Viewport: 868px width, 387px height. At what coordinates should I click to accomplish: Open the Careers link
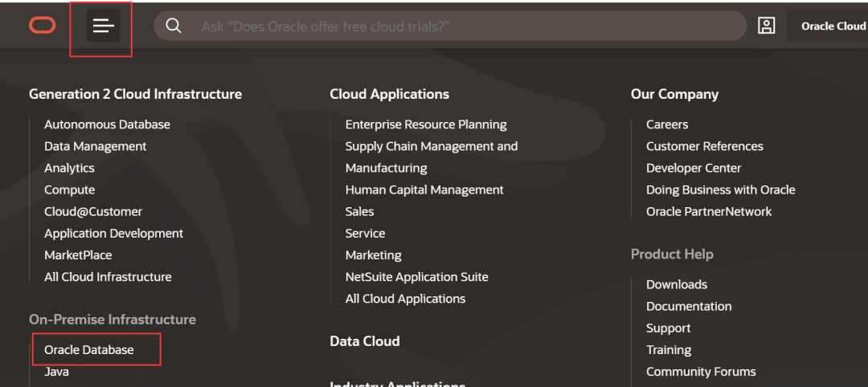[667, 124]
